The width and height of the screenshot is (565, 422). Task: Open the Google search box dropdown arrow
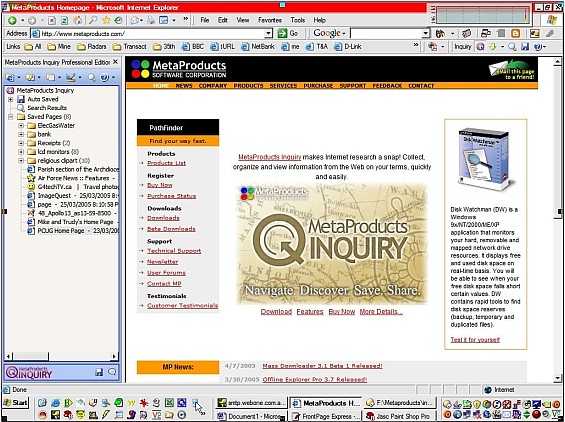(x=426, y=34)
